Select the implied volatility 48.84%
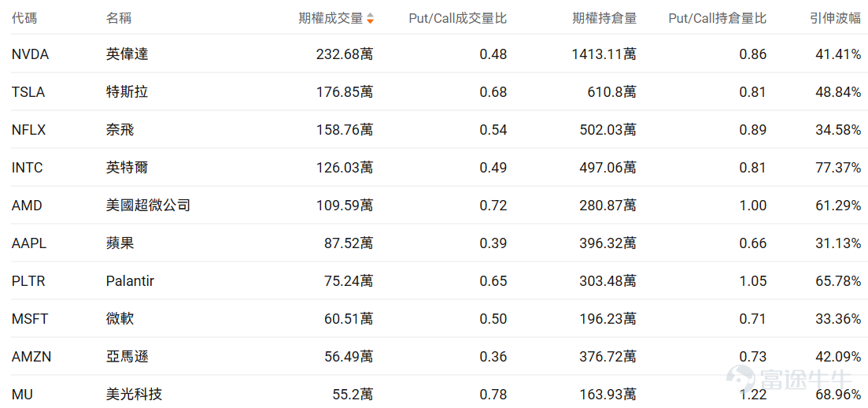868x408 pixels. (838, 92)
